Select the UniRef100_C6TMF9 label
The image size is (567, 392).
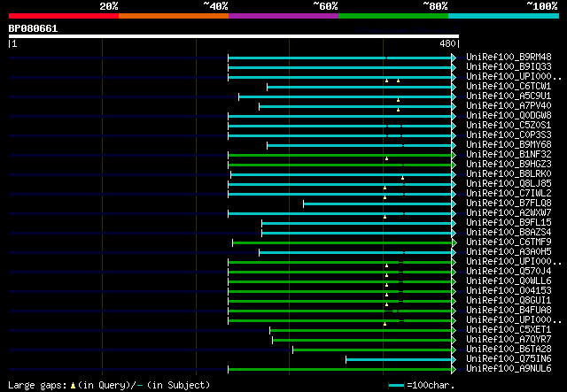(509, 242)
